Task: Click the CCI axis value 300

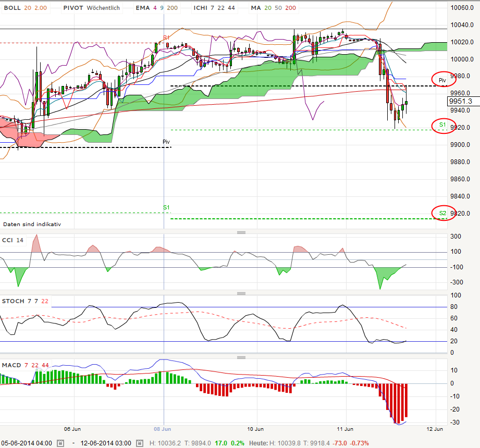Action: (x=456, y=236)
